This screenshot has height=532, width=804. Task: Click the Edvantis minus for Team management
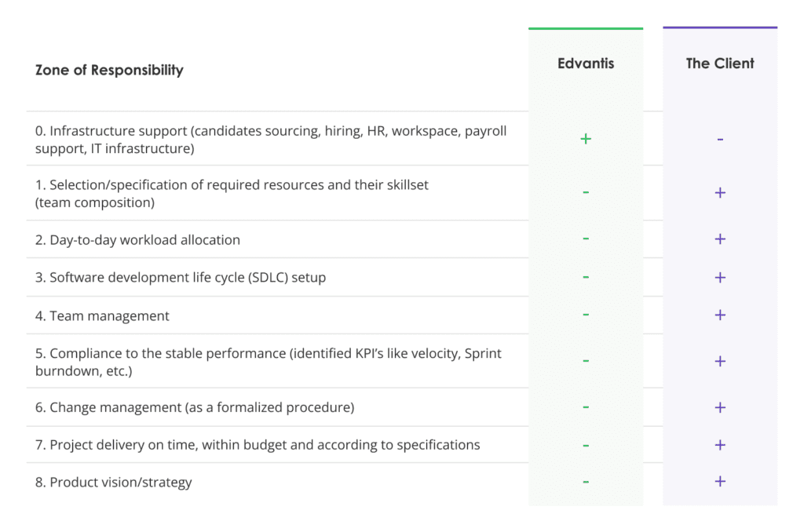(586, 314)
